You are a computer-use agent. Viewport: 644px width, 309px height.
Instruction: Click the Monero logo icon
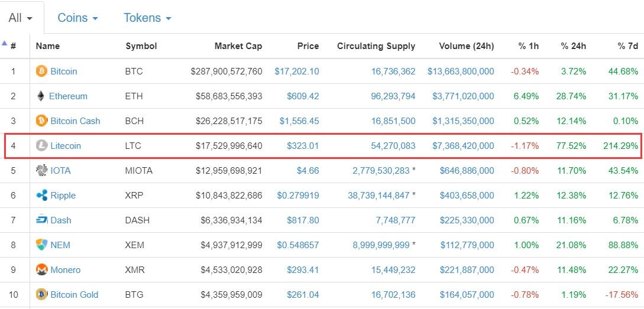[41, 270]
